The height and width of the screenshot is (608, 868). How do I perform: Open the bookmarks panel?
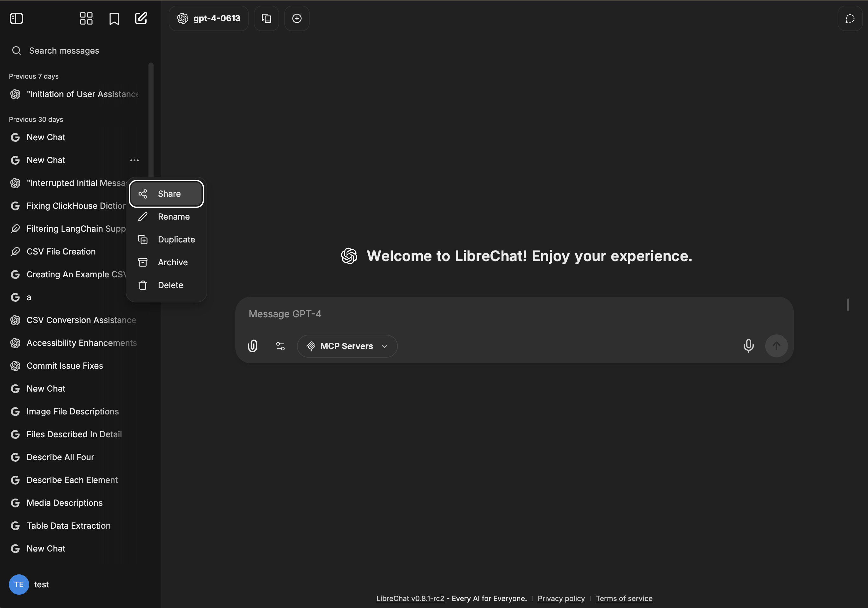coord(113,18)
